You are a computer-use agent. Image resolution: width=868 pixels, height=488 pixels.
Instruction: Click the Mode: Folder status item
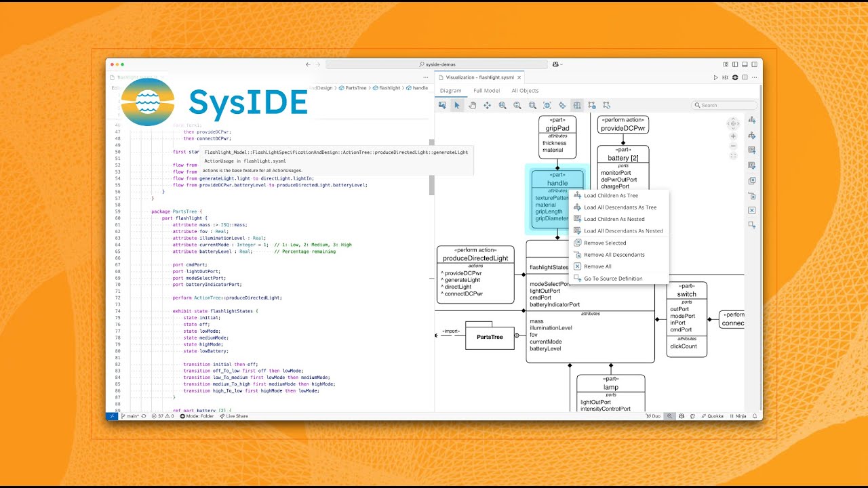point(197,416)
